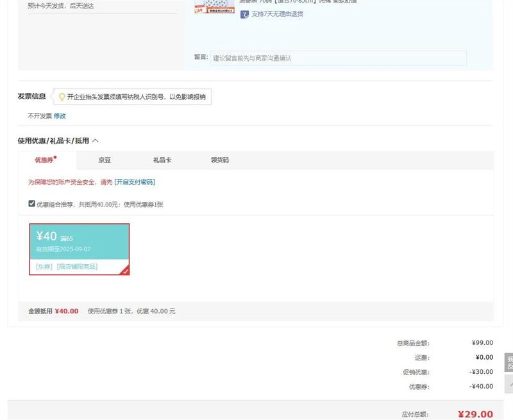Click the 东券 label on the coupon

click(x=44, y=266)
